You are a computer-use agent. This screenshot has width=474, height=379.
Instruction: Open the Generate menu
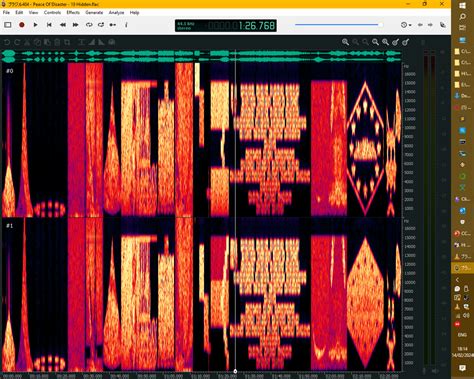[94, 12]
